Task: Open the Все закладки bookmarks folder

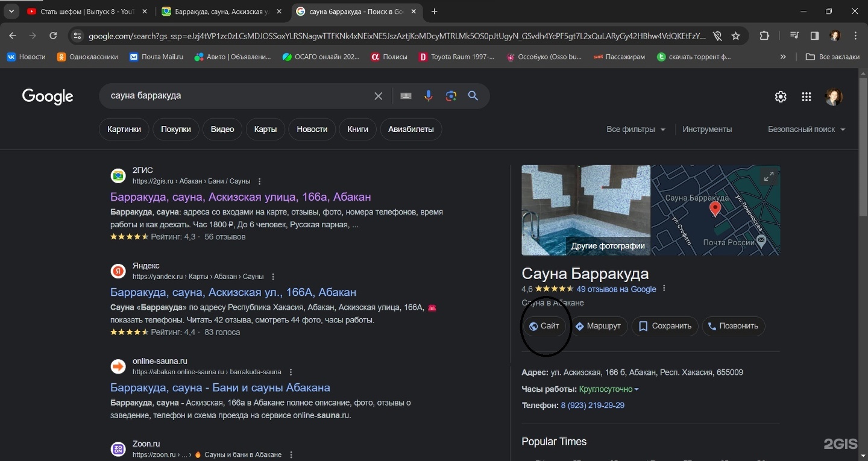Action: 833,57
